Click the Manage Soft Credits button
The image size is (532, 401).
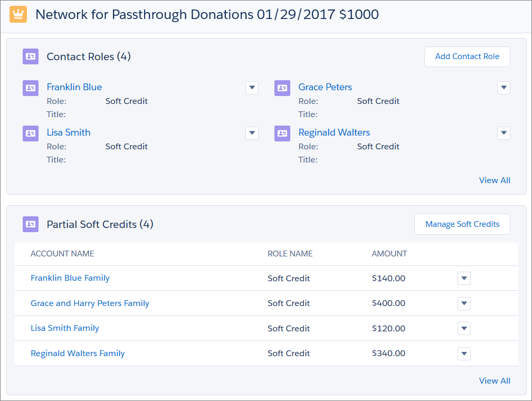(462, 224)
